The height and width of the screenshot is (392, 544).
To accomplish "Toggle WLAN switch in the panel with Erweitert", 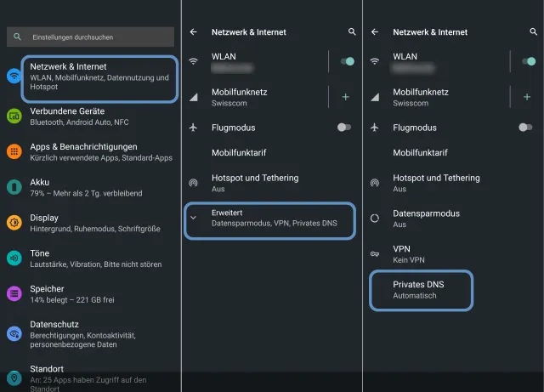I will [346, 61].
